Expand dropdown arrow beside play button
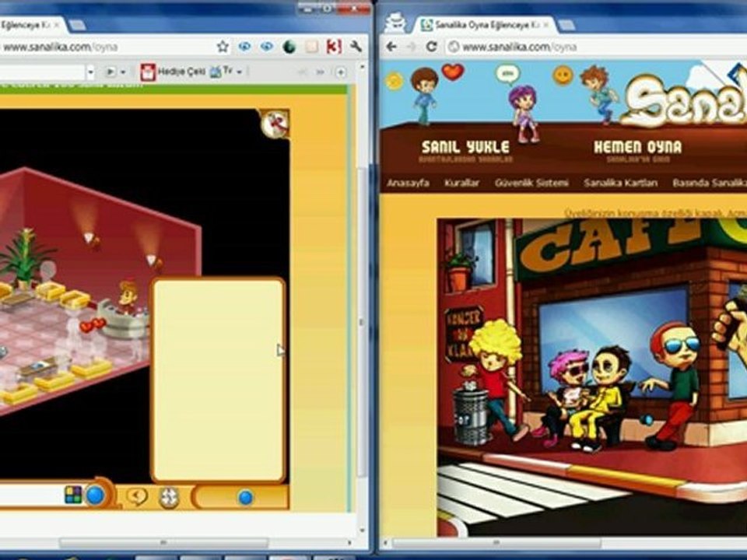 (x=123, y=72)
